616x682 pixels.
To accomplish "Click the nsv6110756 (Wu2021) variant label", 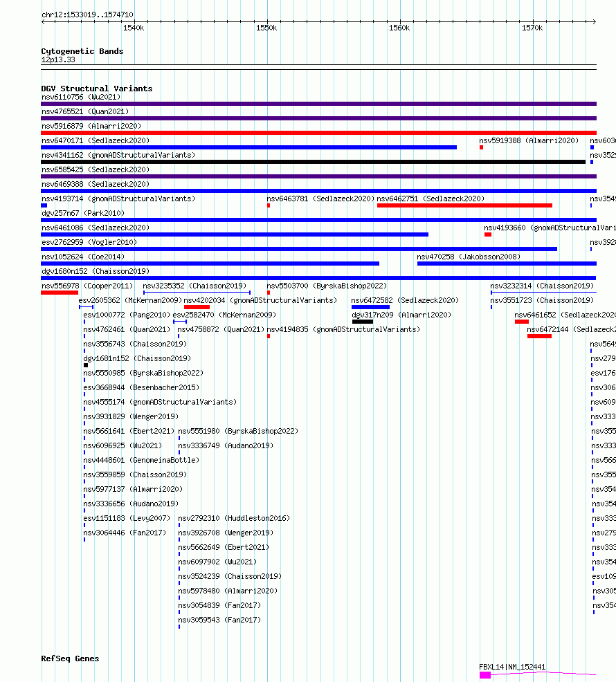I will [81, 97].
